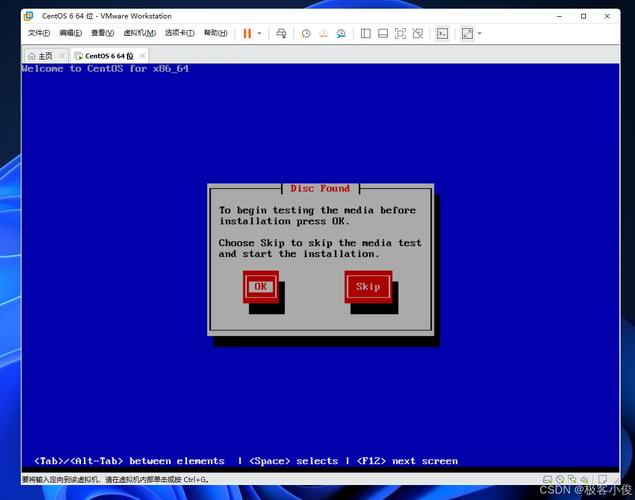Viewport: 635px width, 500px height.
Task: Click the '<Tab>/<Alt-Tab> between elements' hint text
Action: tap(129, 461)
